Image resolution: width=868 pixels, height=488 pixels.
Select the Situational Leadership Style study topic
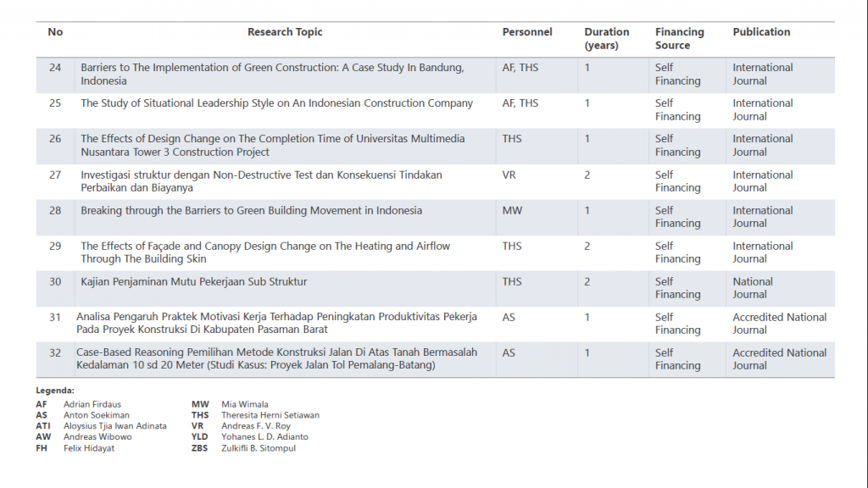click(276, 103)
